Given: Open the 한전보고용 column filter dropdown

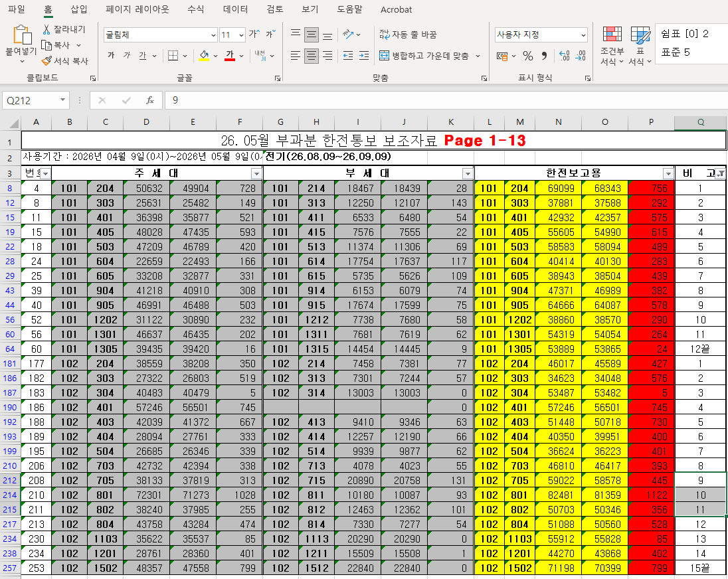Looking at the screenshot, I should (668, 174).
